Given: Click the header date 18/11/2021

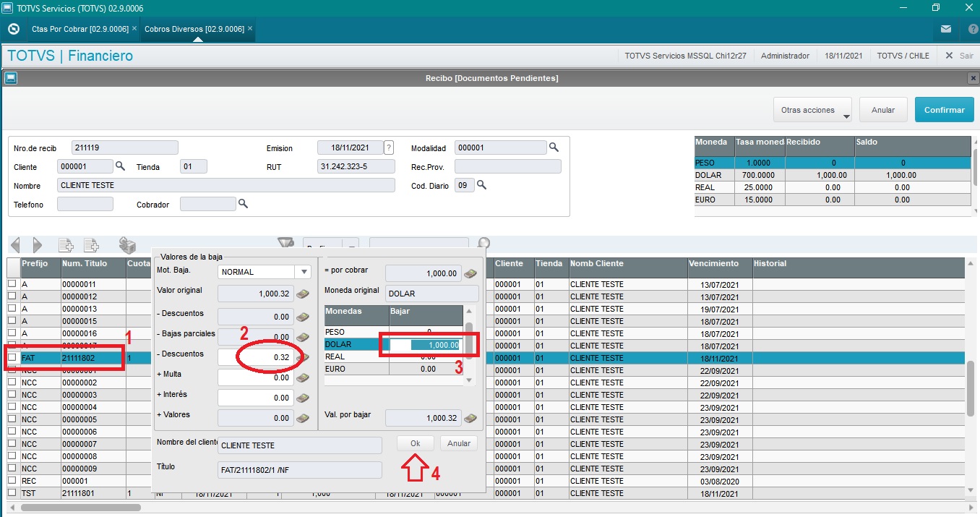Looking at the screenshot, I should pos(843,56).
